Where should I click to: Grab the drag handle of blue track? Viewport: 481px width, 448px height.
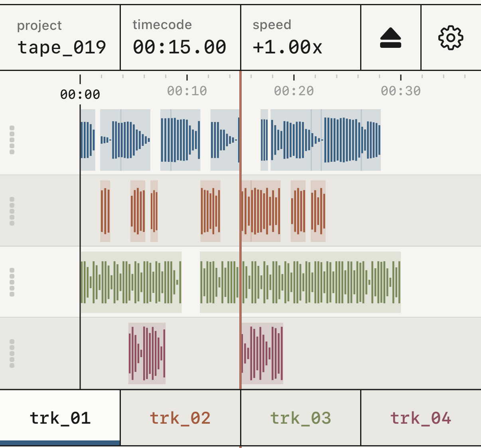[x=12, y=140]
